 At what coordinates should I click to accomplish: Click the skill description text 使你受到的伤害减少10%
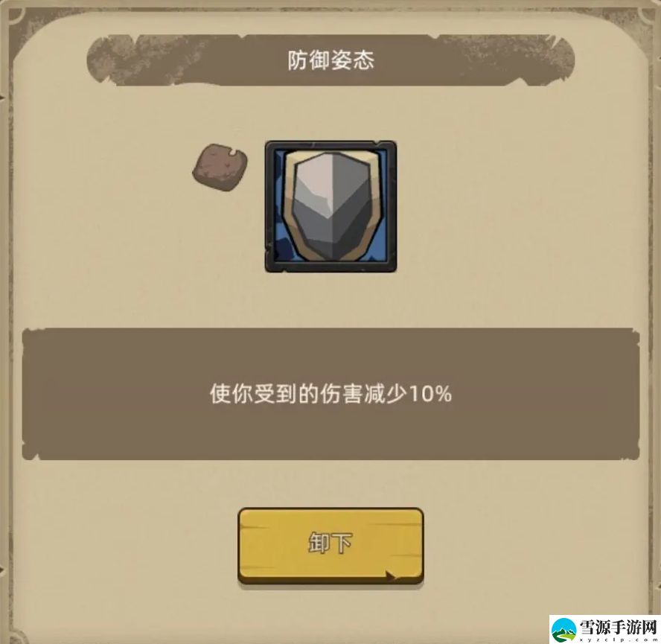click(331, 394)
